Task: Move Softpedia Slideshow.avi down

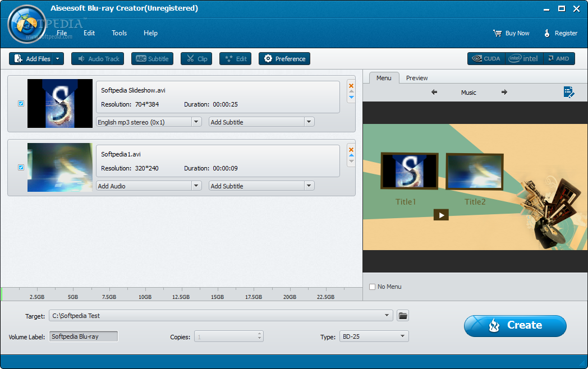Action: 351,97
